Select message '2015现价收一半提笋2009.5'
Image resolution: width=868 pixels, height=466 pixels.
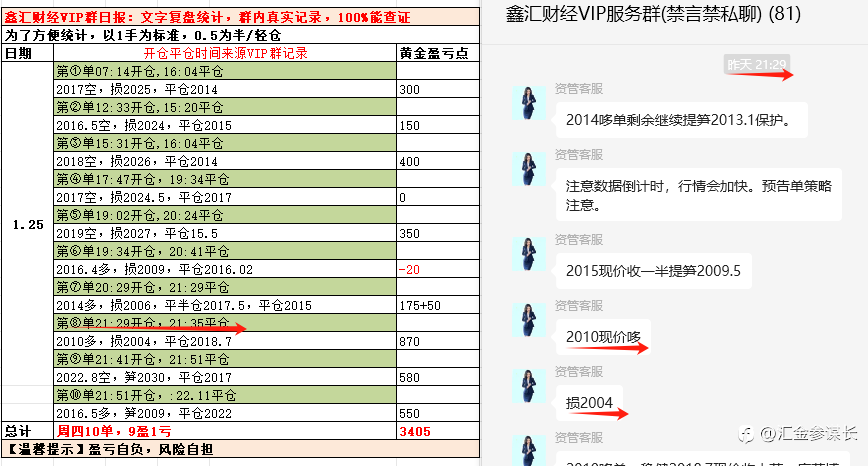pos(653,271)
